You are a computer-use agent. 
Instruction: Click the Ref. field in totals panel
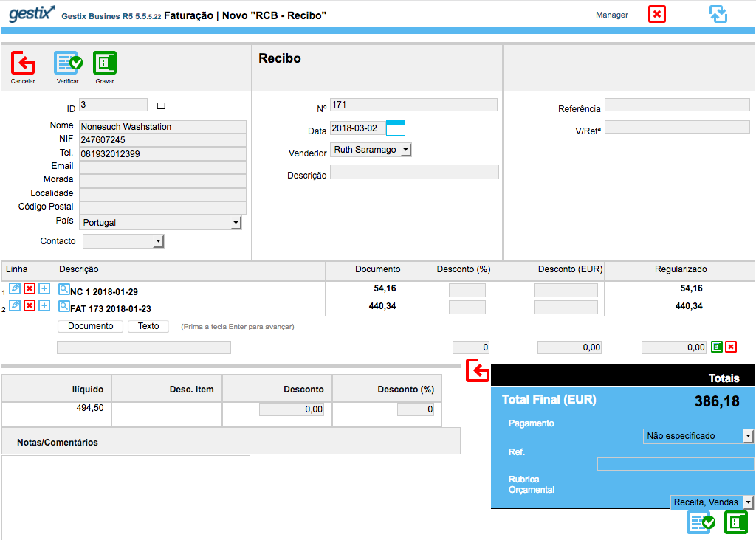coord(675,464)
